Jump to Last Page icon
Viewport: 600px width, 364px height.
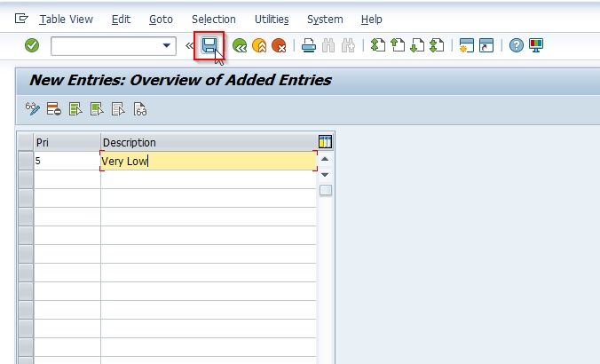pyautogui.click(x=437, y=45)
